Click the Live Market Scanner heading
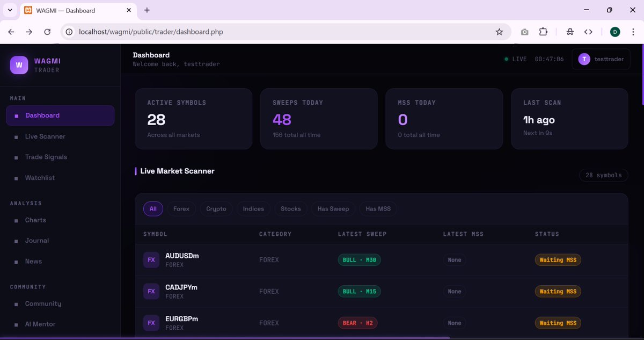 pyautogui.click(x=177, y=171)
